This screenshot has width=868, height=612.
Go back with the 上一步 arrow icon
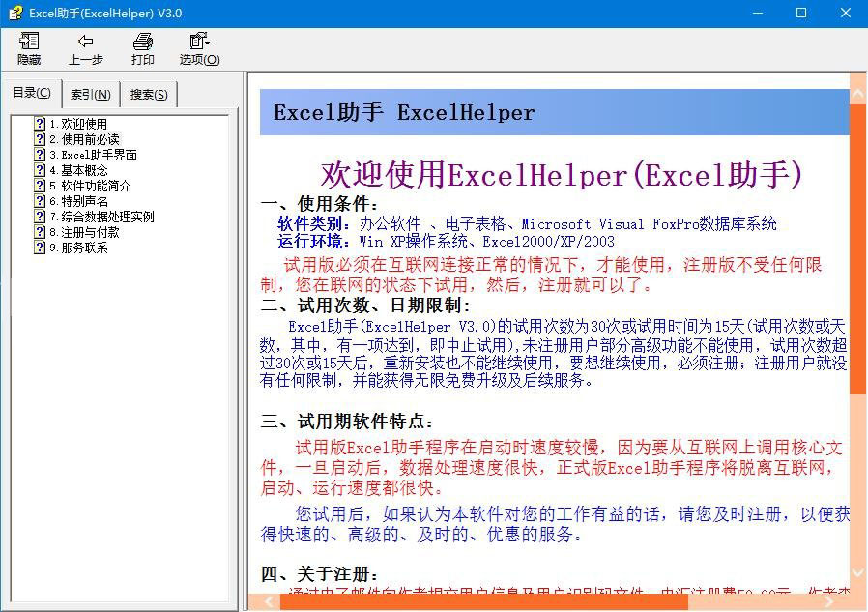(85, 41)
